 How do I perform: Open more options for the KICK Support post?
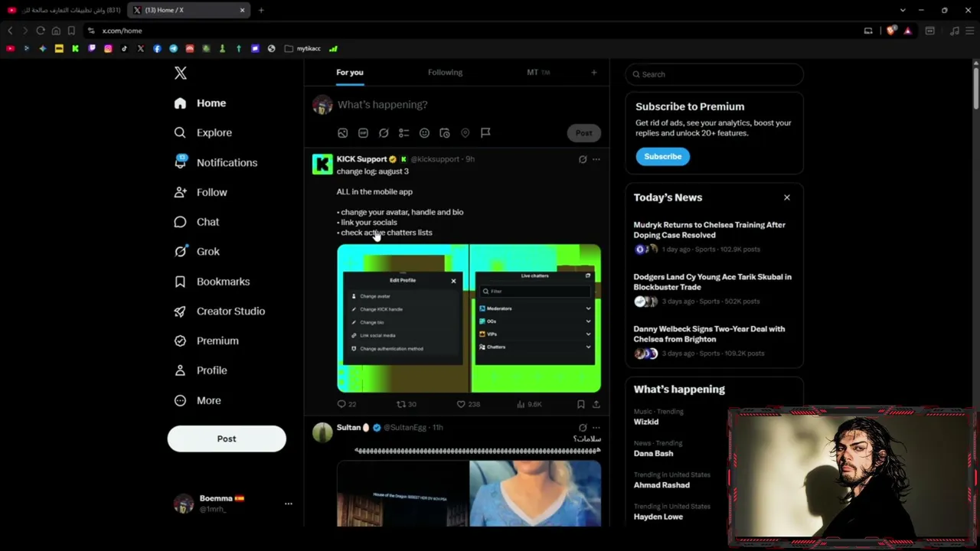[596, 159]
